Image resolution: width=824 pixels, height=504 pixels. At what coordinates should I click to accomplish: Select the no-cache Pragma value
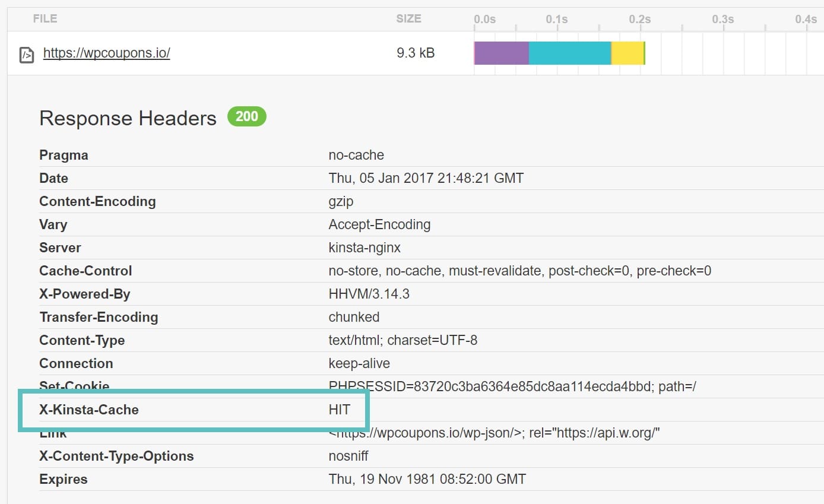tap(356, 155)
